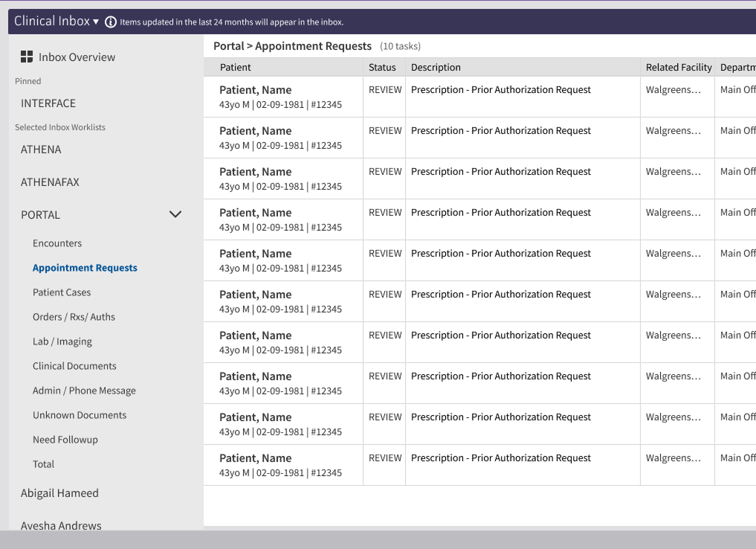Click REVIEW status in the sixth row
This screenshot has width=756, height=549.
(x=385, y=295)
